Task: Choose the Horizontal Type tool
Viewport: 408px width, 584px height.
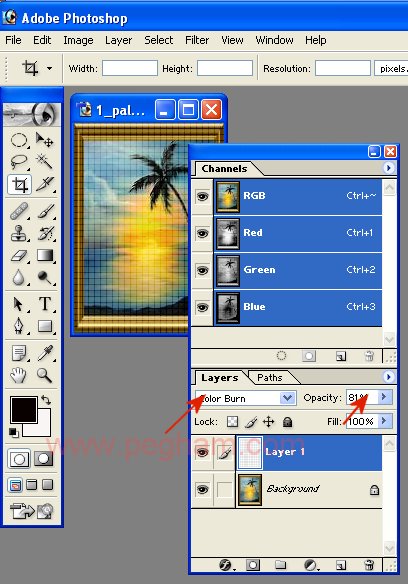Action: coord(45,304)
